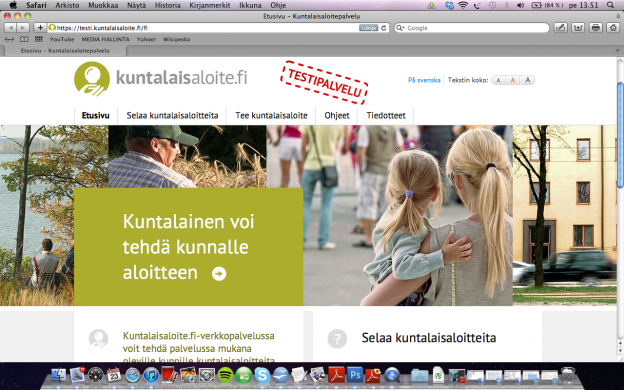Open the bookmarks book icon

coord(24,39)
